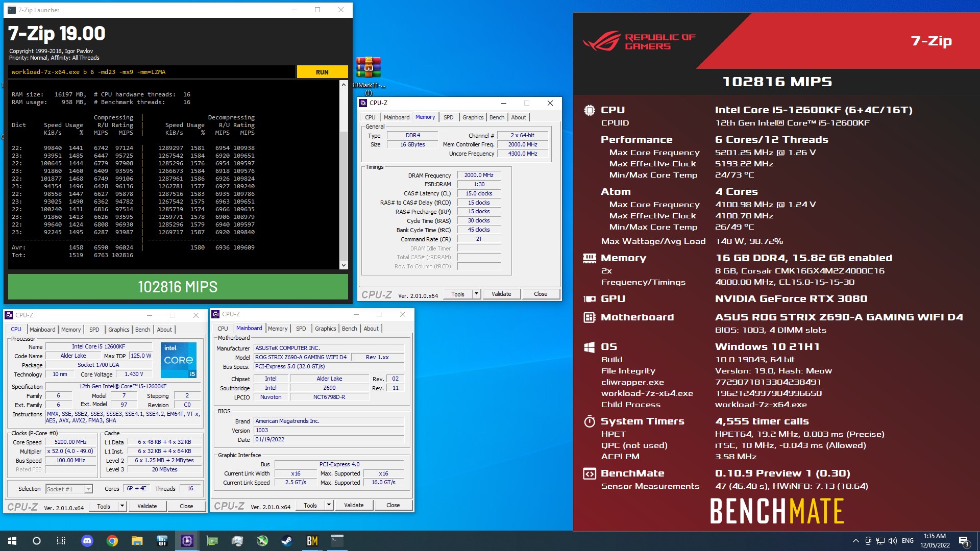Click Validate in the Processor CPU-Z window
The width and height of the screenshot is (980, 551).
[147, 506]
